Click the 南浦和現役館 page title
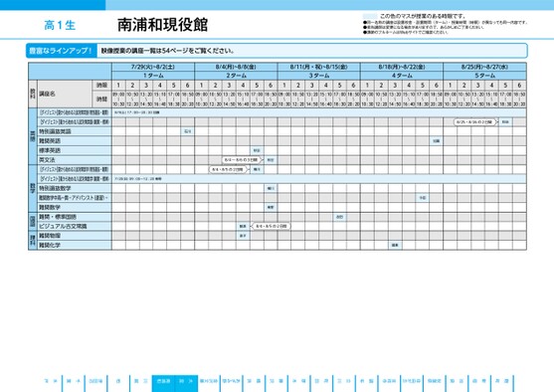 (162, 25)
